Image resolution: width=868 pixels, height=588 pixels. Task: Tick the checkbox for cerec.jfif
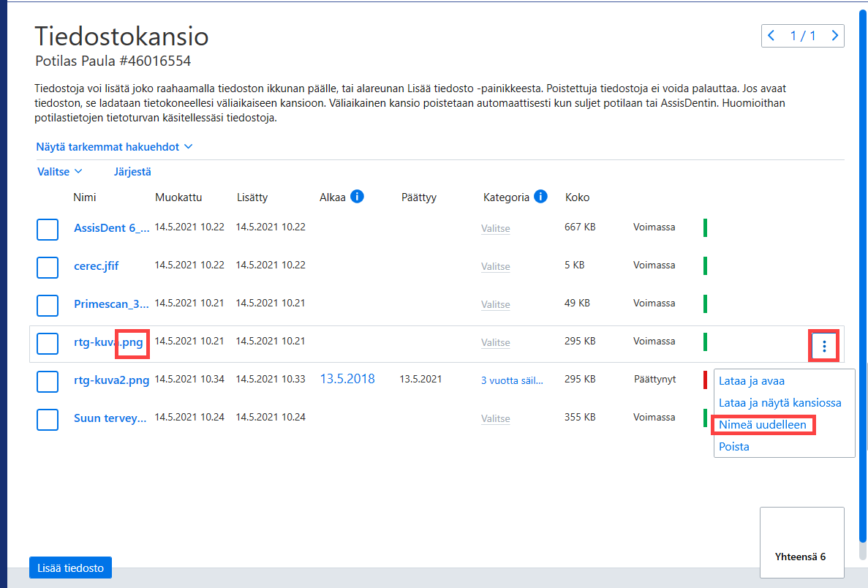coord(48,268)
